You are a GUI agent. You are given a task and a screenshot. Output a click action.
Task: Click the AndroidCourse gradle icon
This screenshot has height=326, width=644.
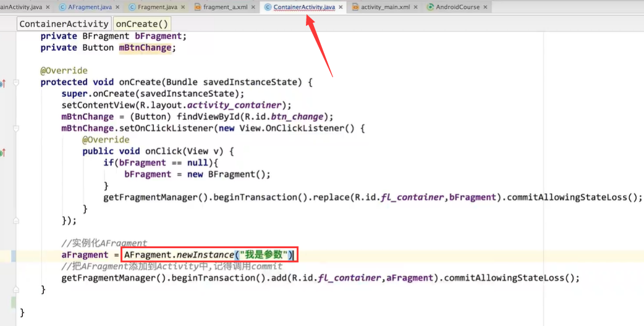pyautogui.click(x=430, y=7)
